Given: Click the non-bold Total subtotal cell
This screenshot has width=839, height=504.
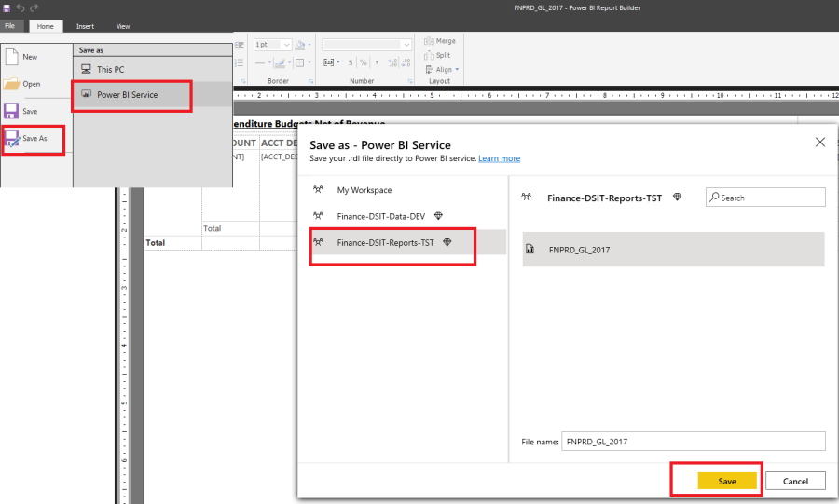Looking at the screenshot, I should pyautogui.click(x=212, y=228).
